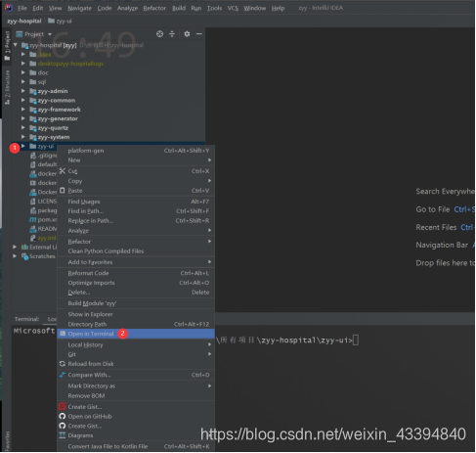Select Add to Favorites entry
The width and height of the screenshot is (476, 453).
pos(136,262)
